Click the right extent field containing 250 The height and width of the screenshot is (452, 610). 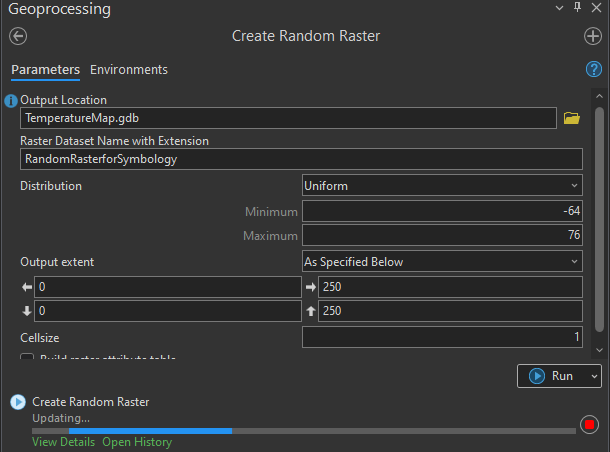point(450,287)
